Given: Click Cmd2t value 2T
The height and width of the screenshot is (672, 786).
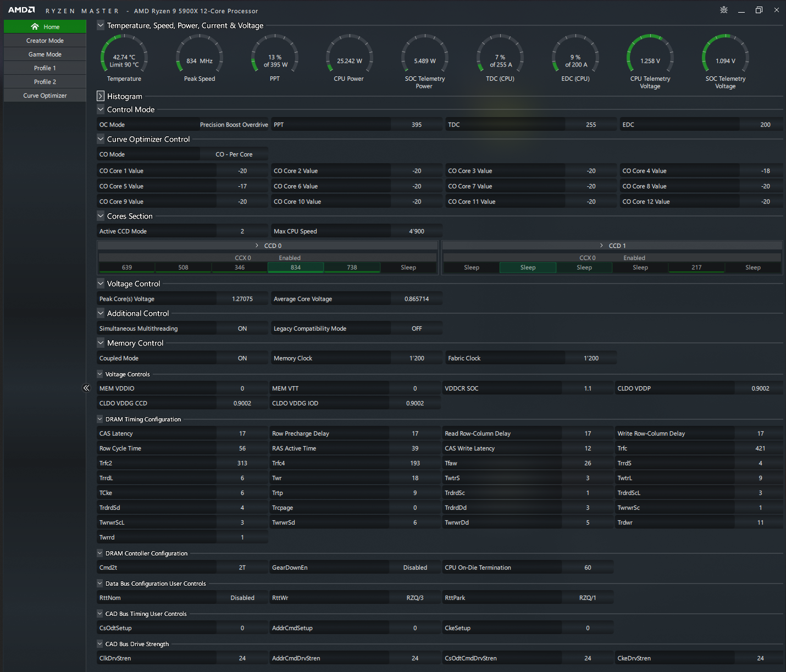Looking at the screenshot, I should 242,568.
